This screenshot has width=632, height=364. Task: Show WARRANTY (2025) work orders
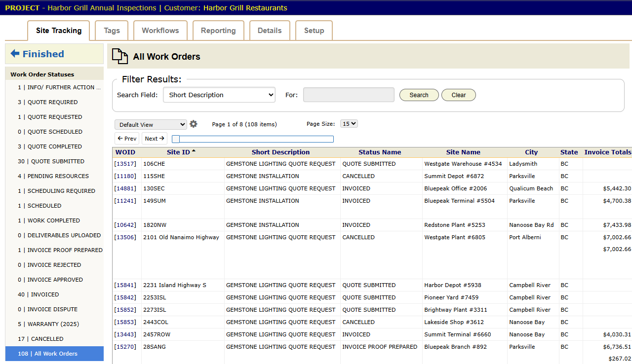tap(54, 324)
